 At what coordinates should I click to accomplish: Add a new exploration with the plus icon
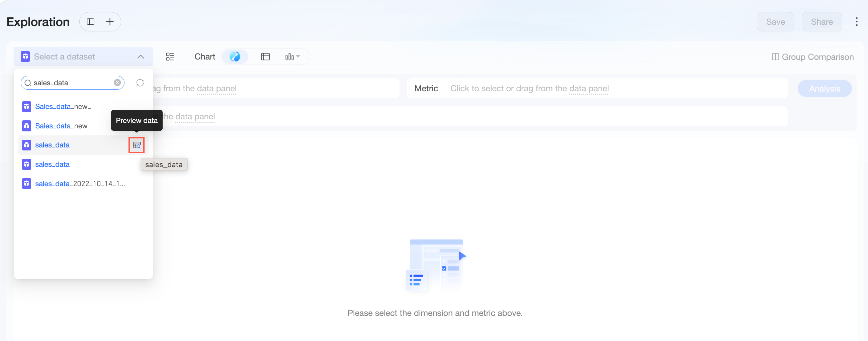click(x=110, y=22)
